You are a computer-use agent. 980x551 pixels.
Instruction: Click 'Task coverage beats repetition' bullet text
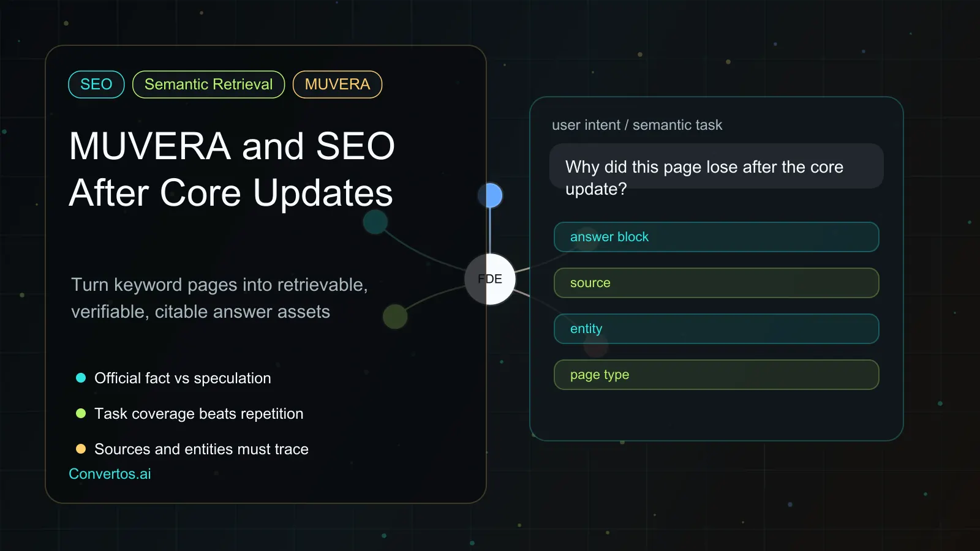198,414
